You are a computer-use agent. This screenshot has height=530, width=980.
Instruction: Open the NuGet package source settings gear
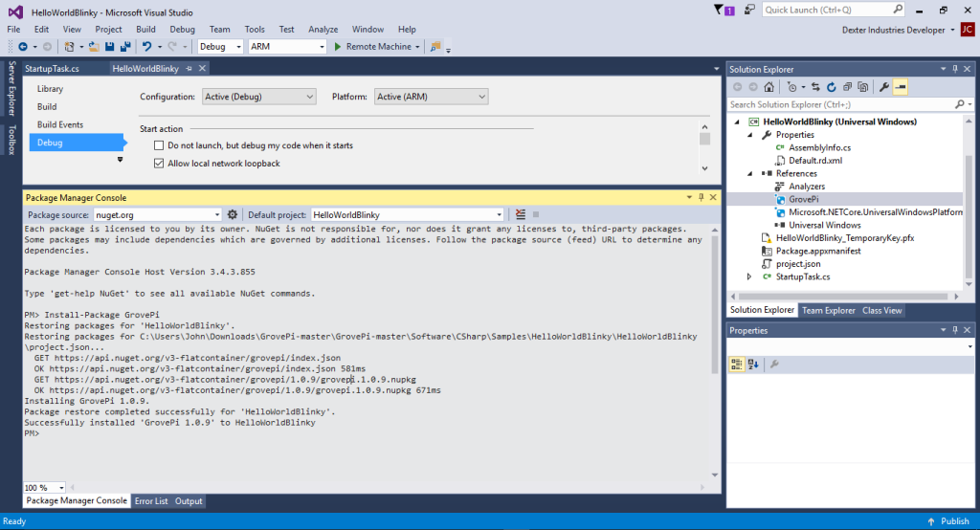pos(232,214)
